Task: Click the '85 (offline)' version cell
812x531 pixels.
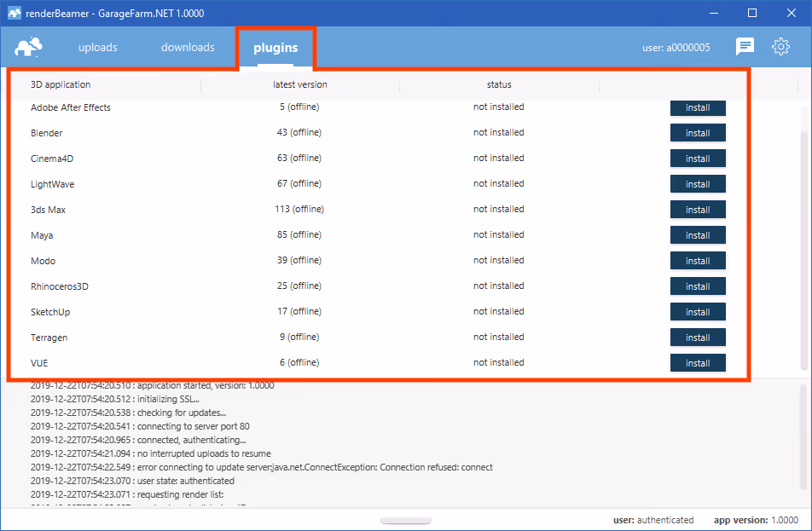Action: tap(299, 234)
